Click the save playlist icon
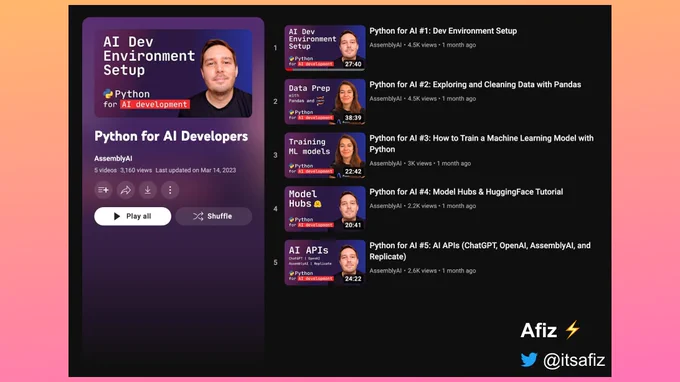The width and height of the screenshot is (680, 382). (103, 190)
